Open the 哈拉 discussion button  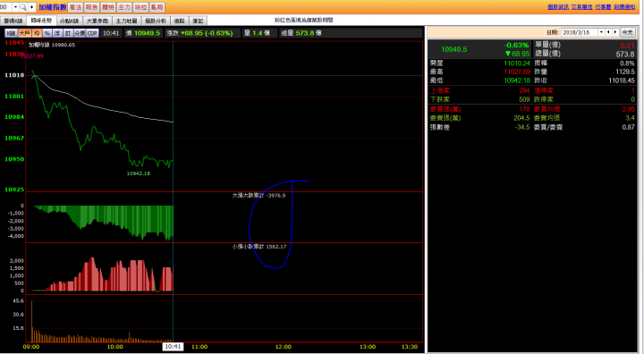pos(140,7)
